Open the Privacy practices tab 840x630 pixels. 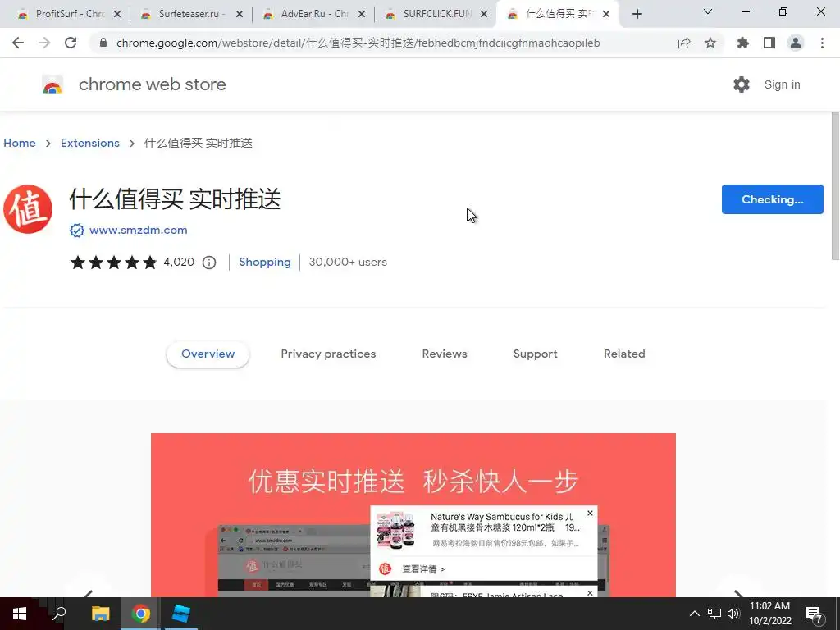(x=328, y=354)
